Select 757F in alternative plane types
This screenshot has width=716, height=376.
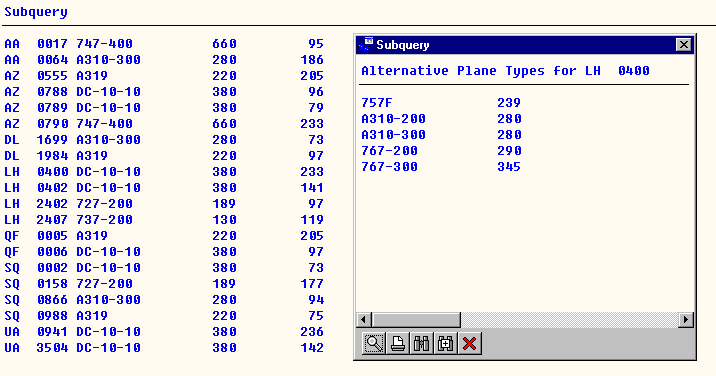(377, 103)
